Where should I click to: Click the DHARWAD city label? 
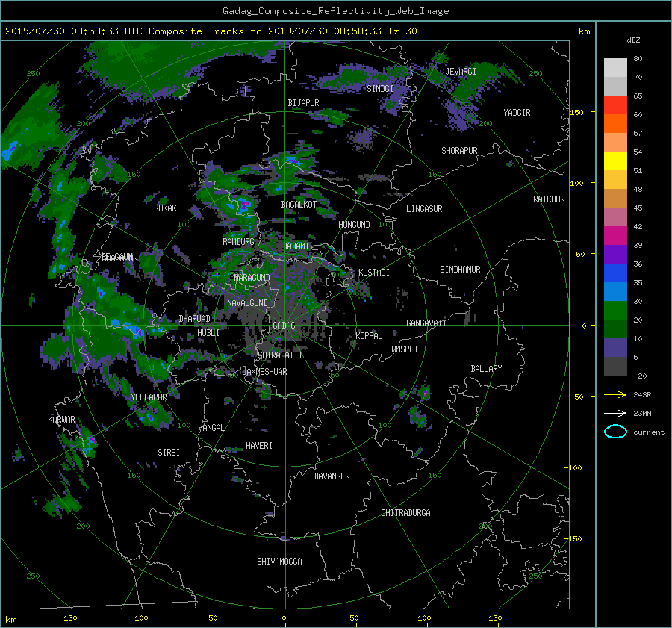tap(195, 319)
